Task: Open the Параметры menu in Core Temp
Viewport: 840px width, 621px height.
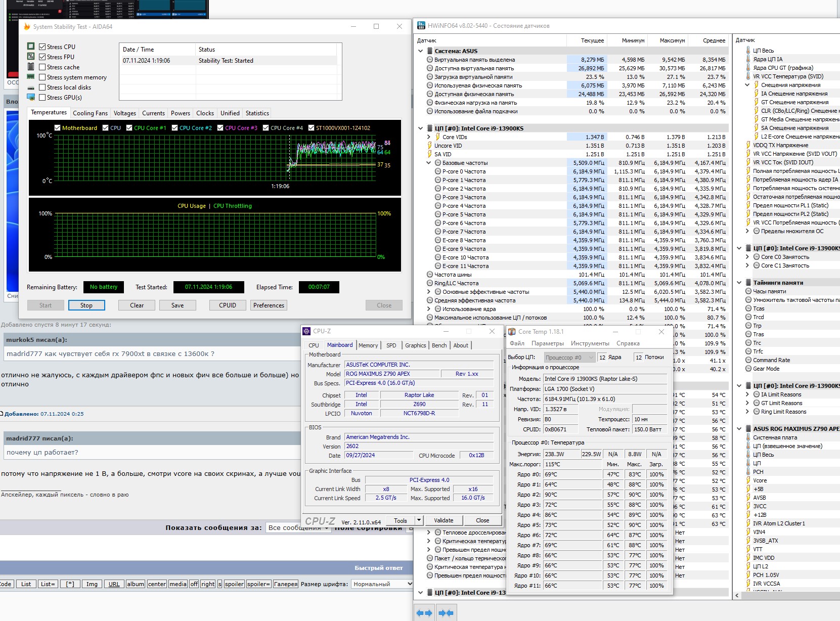Action: click(547, 343)
